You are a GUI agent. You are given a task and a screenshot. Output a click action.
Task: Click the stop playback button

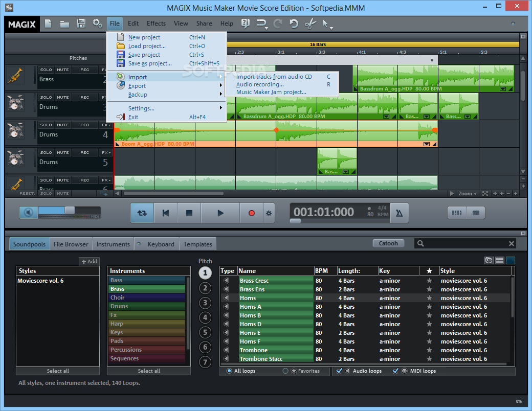(189, 213)
